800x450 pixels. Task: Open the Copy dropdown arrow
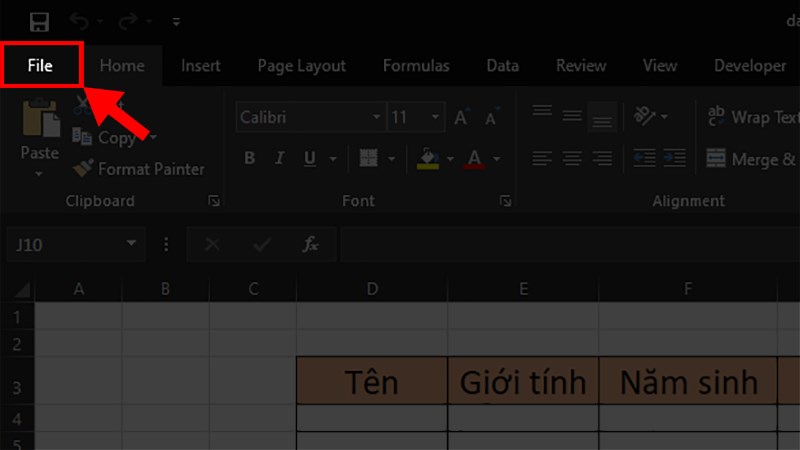[x=153, y=138]
